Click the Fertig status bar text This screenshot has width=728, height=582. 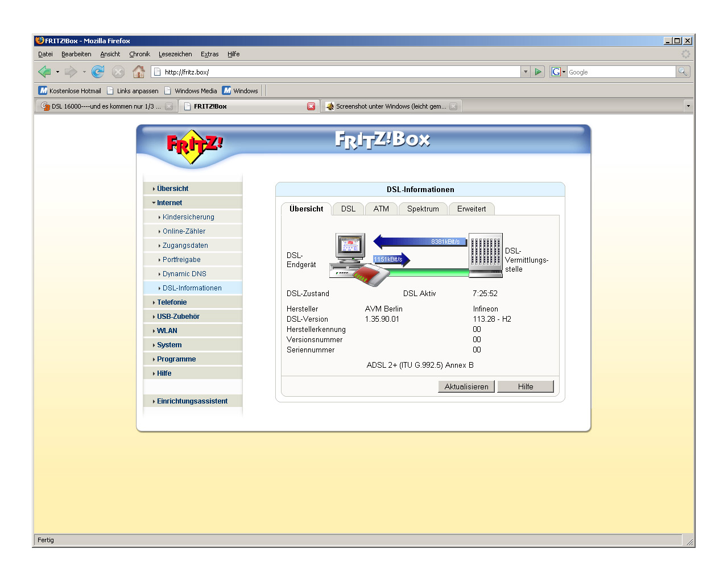[x=45, y=540]
